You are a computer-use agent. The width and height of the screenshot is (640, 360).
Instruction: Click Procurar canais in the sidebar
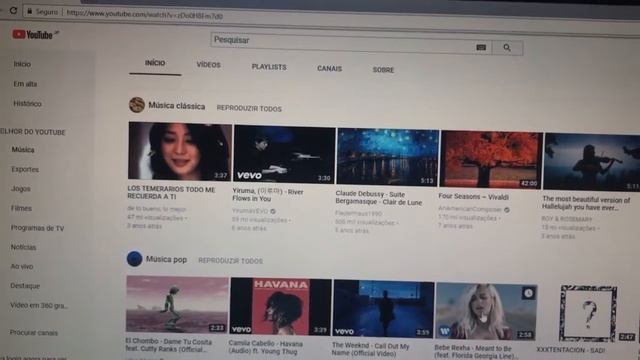coord(34,333)
